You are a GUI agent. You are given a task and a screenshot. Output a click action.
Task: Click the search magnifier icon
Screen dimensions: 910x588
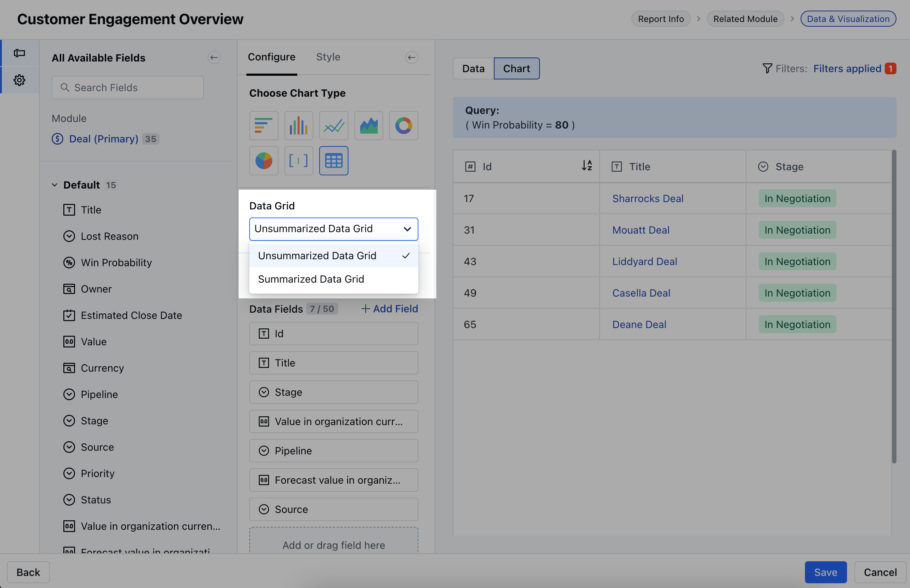tap(65, 88)
